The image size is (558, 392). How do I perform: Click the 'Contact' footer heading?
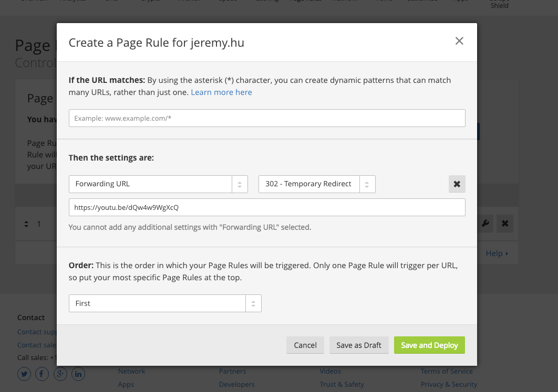coord(31,317)
